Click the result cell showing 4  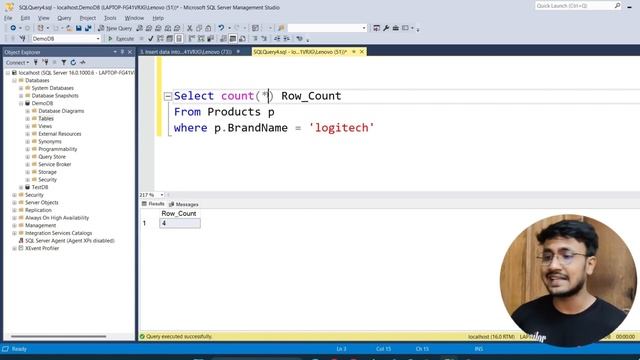click(180, 223)
